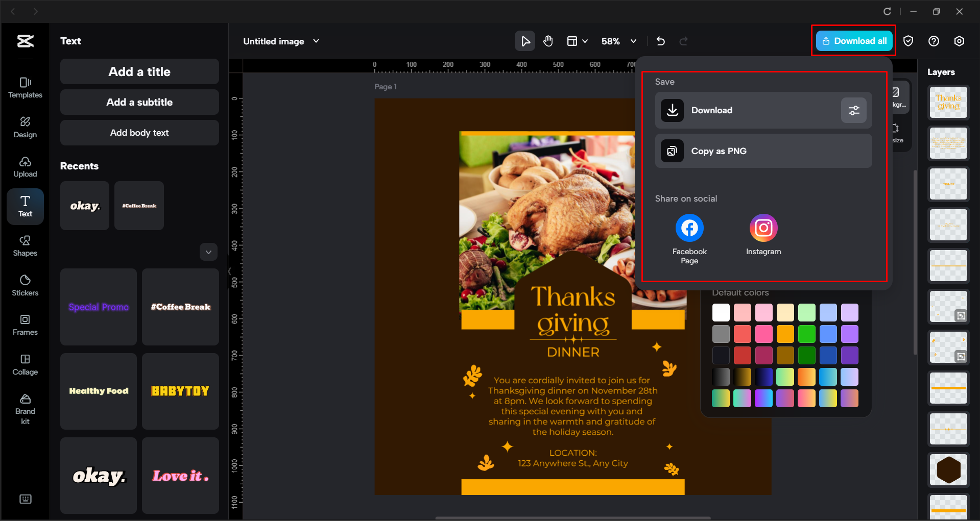The height and width of the screenshot is (521, 980).
Task: Select the hand pan tool
Action: coord(548,41)
